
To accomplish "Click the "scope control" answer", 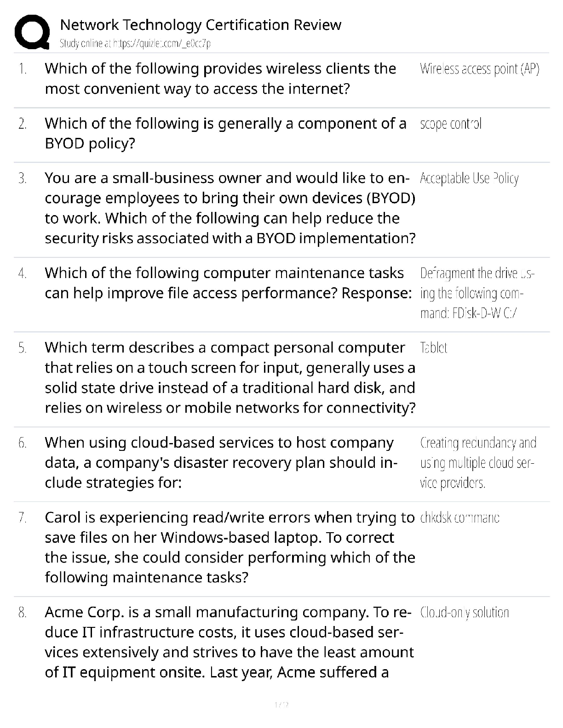I will [451, 124].
